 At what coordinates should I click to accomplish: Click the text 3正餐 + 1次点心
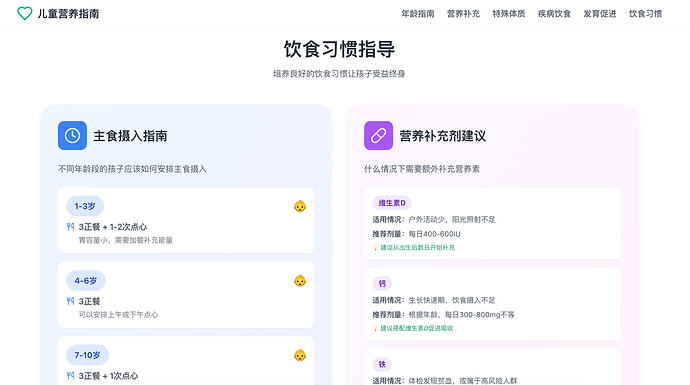(x=108, y=376)
